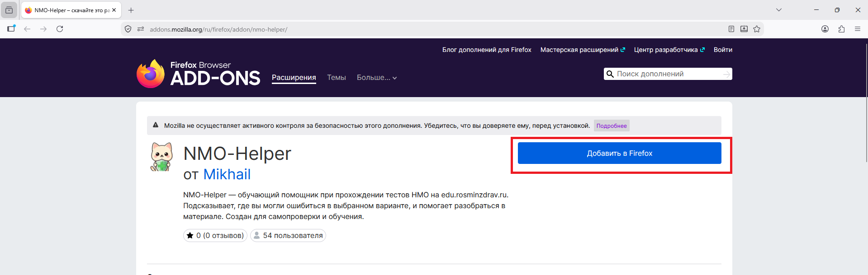Open site permissions icon in address bar
868x275 pixels.
pyautogui.click(x=141, y=29)
